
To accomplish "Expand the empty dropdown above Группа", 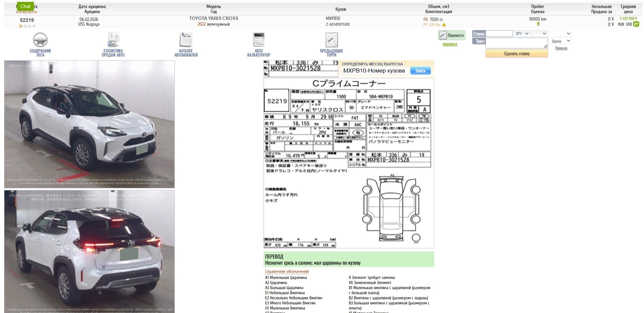I will [561, 34].
